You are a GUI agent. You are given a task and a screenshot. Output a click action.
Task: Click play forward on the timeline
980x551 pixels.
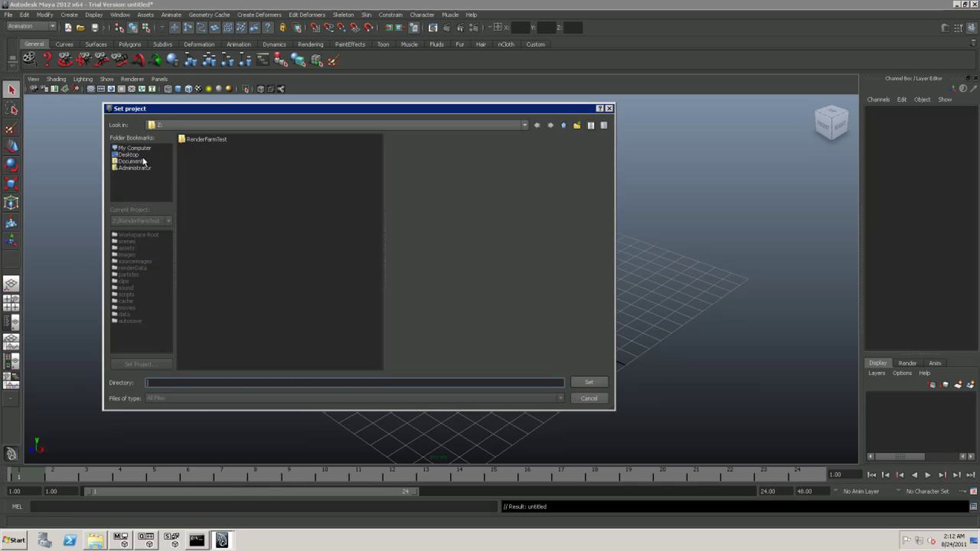pyautogui.click(x=927, y=475)
